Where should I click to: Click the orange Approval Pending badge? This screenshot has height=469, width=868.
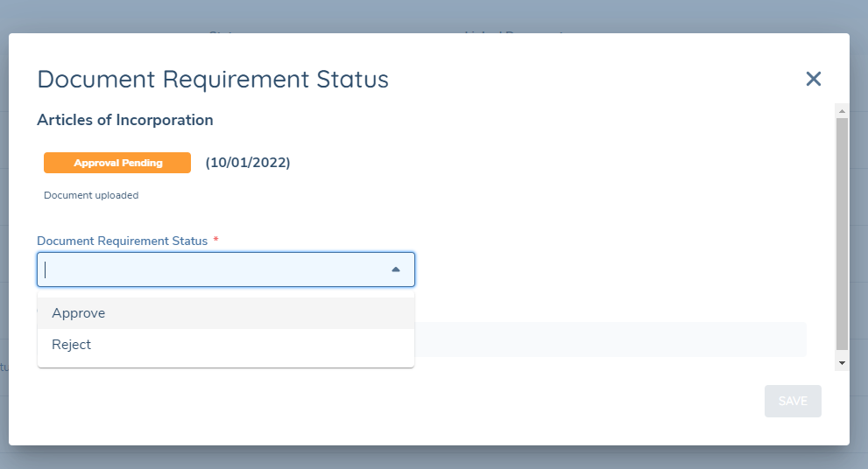click(117, 163)
